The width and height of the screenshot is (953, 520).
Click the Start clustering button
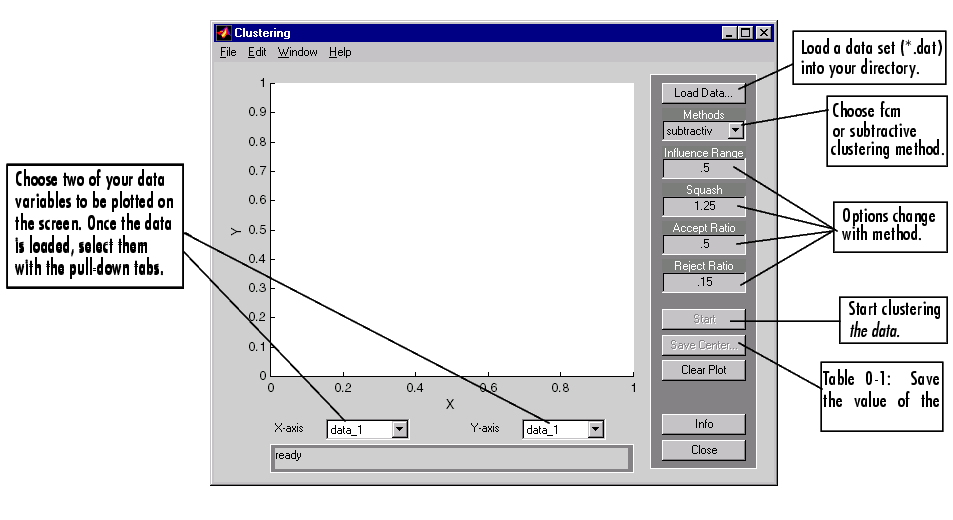coord(704,319)
